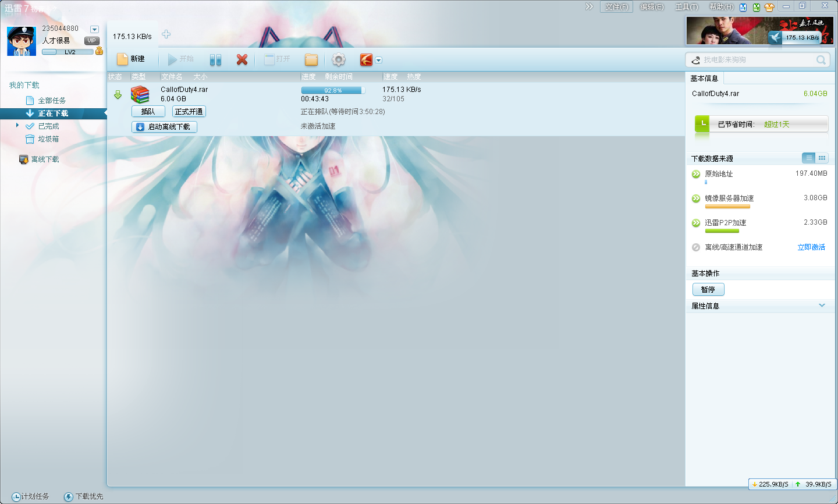Click the CallofDuty4.rar progress bar
Viewport: 838px width, 504px height.
(333, 90)
